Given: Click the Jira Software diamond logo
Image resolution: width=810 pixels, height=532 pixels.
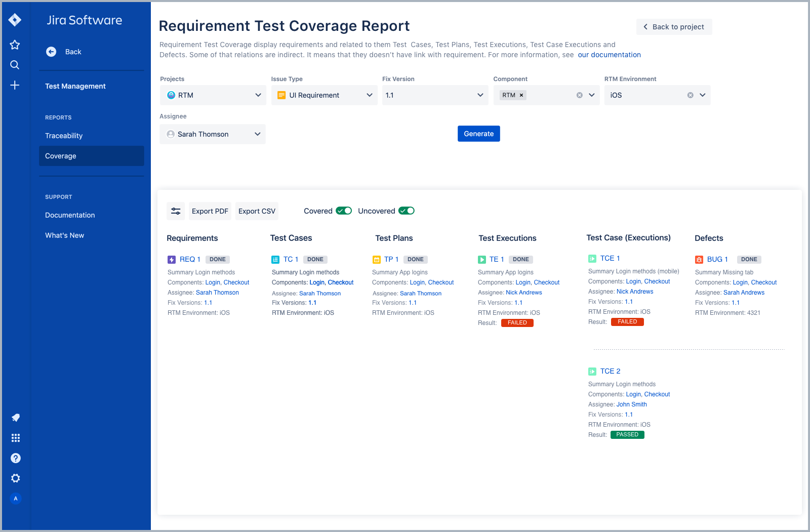Looking at the screenshot, I should click(15, 19).
